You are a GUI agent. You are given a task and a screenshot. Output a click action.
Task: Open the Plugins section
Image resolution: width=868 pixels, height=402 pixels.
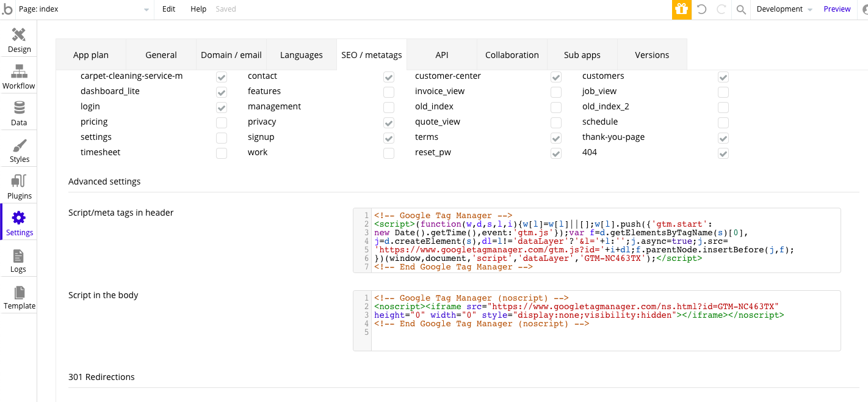[x=19, y=186]
